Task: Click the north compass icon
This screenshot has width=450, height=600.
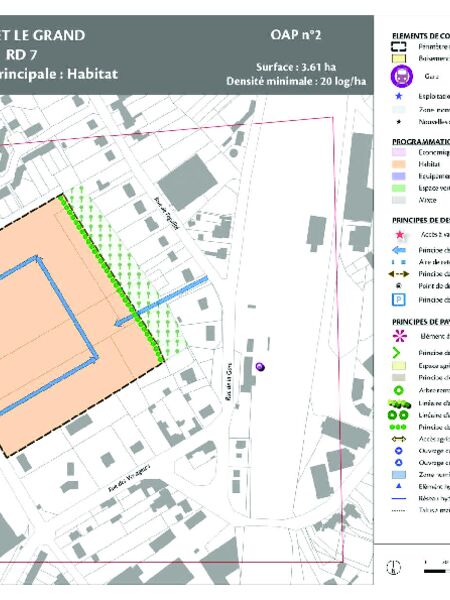Action: pyautogui.click(x=393, y=567)
